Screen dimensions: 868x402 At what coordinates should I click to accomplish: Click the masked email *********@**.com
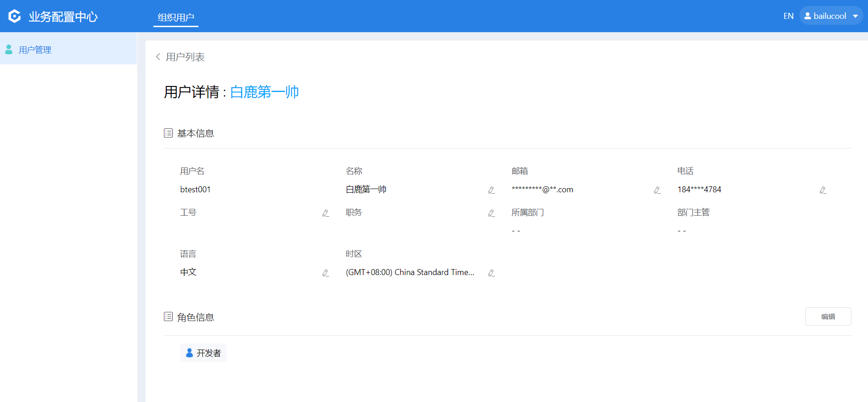click(x=542, y=190)
